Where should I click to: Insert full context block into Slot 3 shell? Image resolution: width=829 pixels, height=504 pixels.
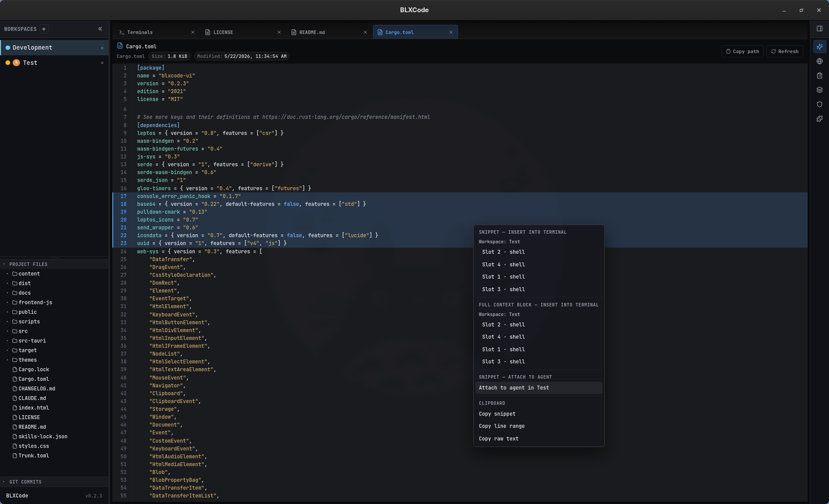click(x=539, y=362)
